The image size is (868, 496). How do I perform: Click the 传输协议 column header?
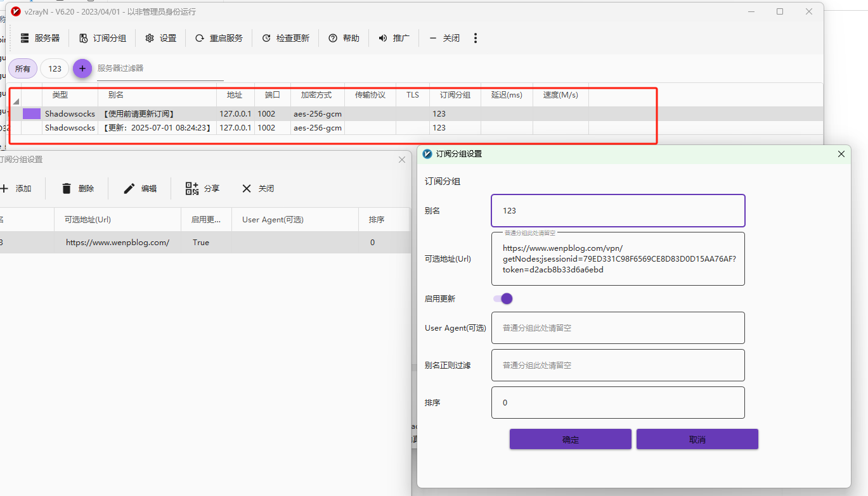(370, 95)
